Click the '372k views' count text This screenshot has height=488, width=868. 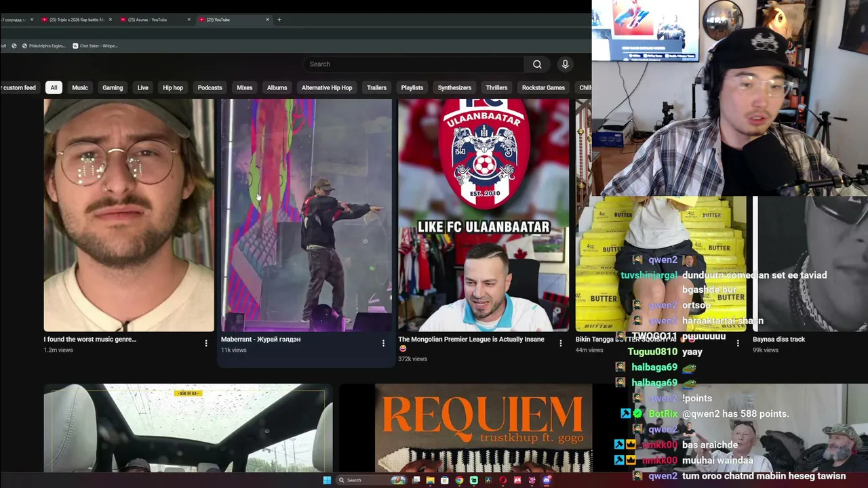pyautogui.click(x=412, y=359)
